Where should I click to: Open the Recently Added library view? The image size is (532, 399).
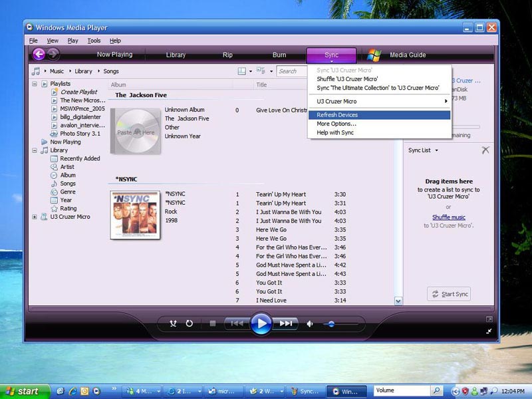point(80,158)
